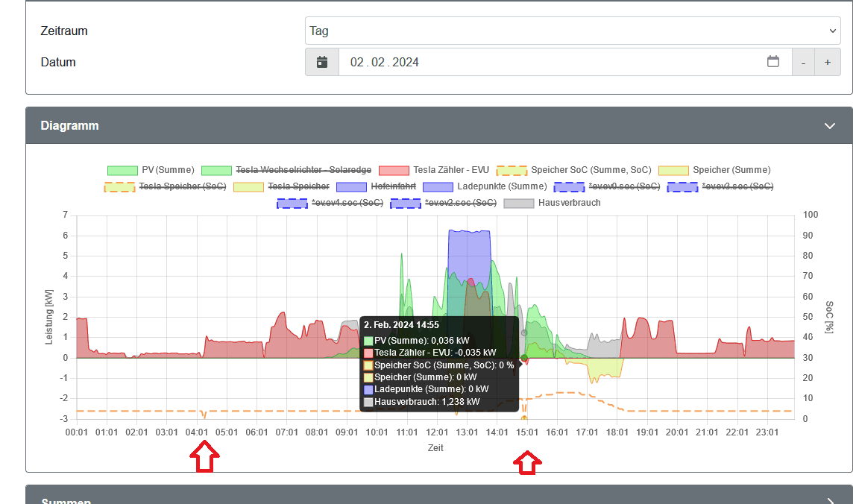The height and width of the screenshot is (504, 856).
Task: Toggle Ladepunkte (Summe) legend entry
Action: point(485,186)
